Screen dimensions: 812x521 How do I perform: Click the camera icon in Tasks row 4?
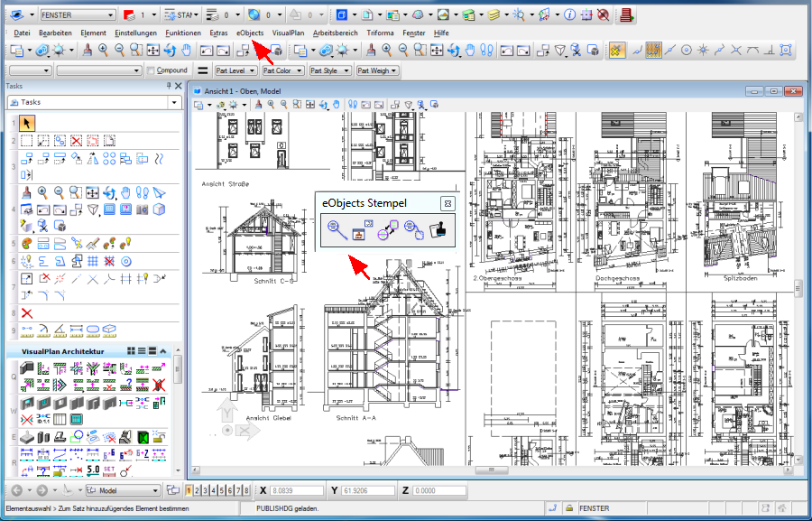pyautogui.click(x=143, y=209)
